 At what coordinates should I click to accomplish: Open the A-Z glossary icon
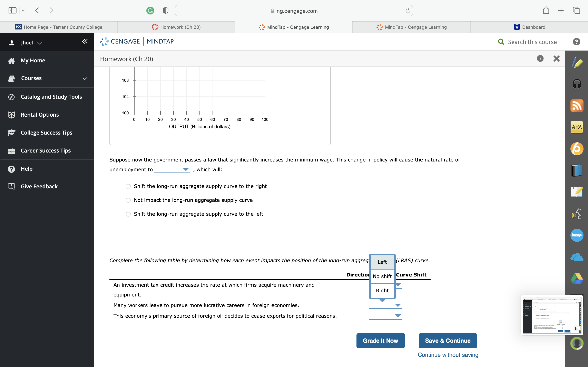(577, 127)
